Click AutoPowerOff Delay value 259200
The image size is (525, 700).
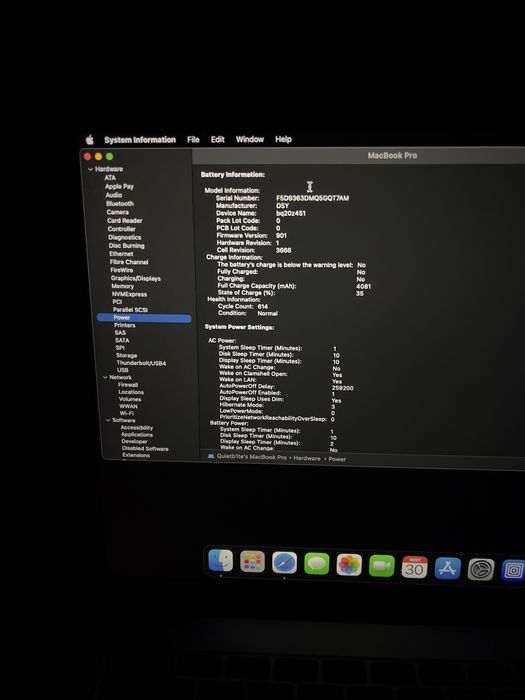pos(343,388)
